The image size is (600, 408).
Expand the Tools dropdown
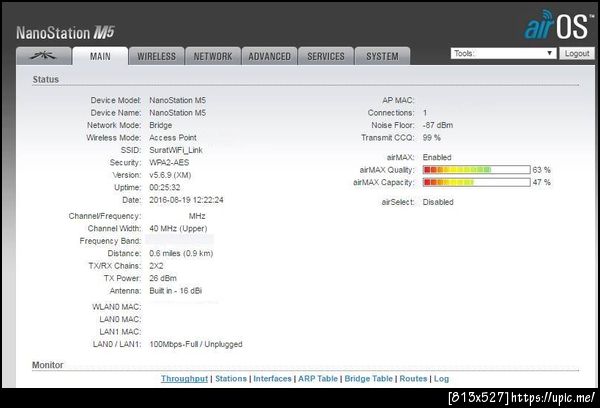click(503, 53)
